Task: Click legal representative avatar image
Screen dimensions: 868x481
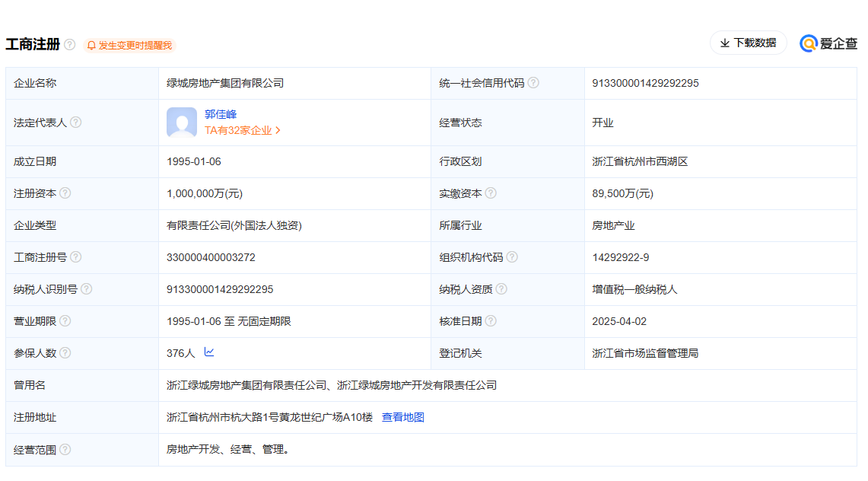Action: click(182, 122)
